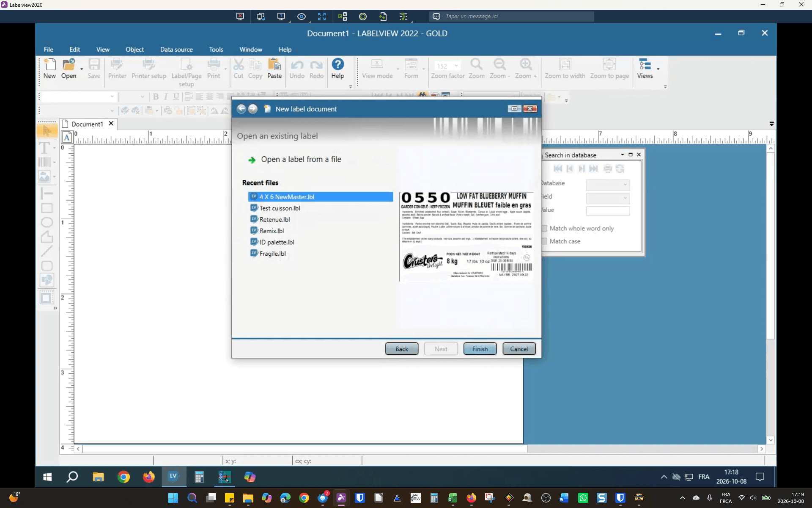The image size is (812, 508).
Task: Open Labelview app on inner taskbar
Action: (x=173, y=477)
